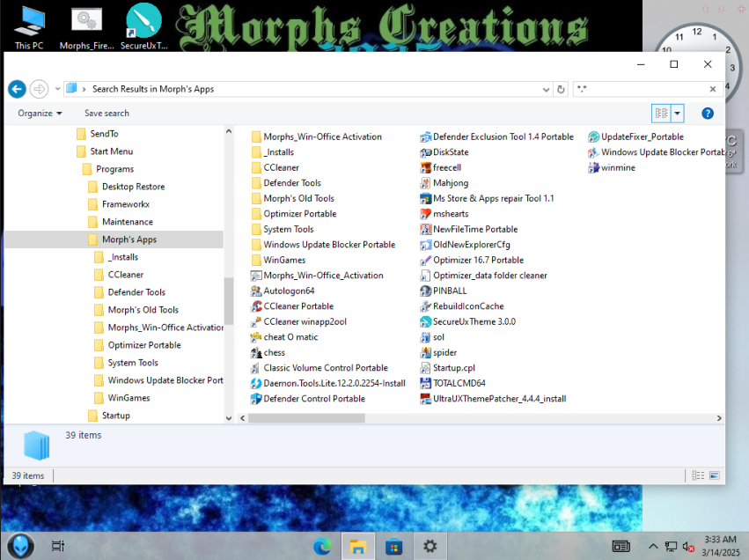Switch to details view in status bar
Viewport: 749px width, 560px height.
click(x=698, y=475)
